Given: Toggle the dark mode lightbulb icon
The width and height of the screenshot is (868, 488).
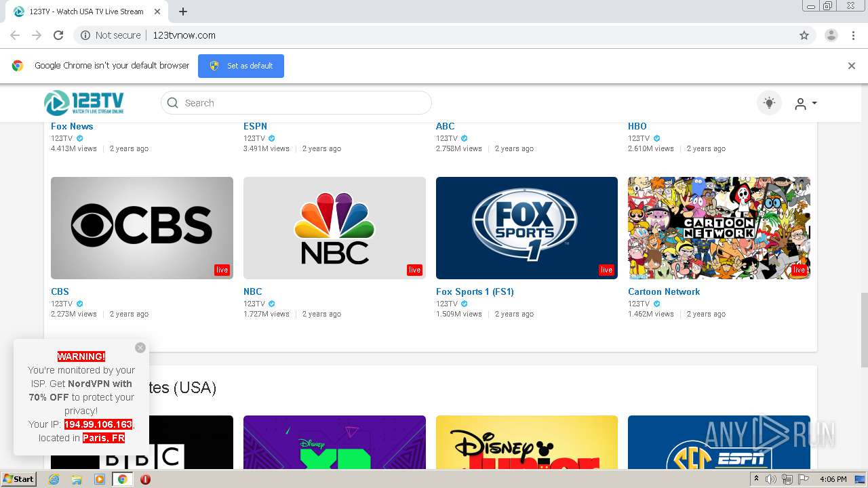Looking at the screenshot, I should [769, 103].
